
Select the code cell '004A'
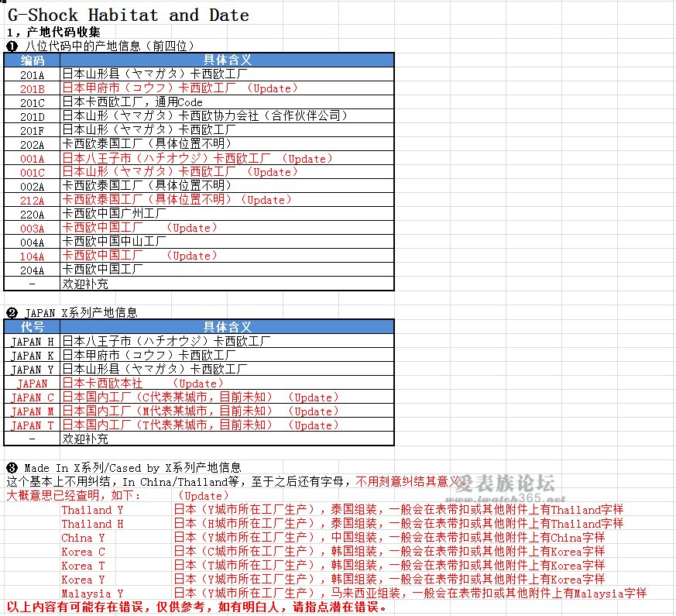[x=32, y=242]
